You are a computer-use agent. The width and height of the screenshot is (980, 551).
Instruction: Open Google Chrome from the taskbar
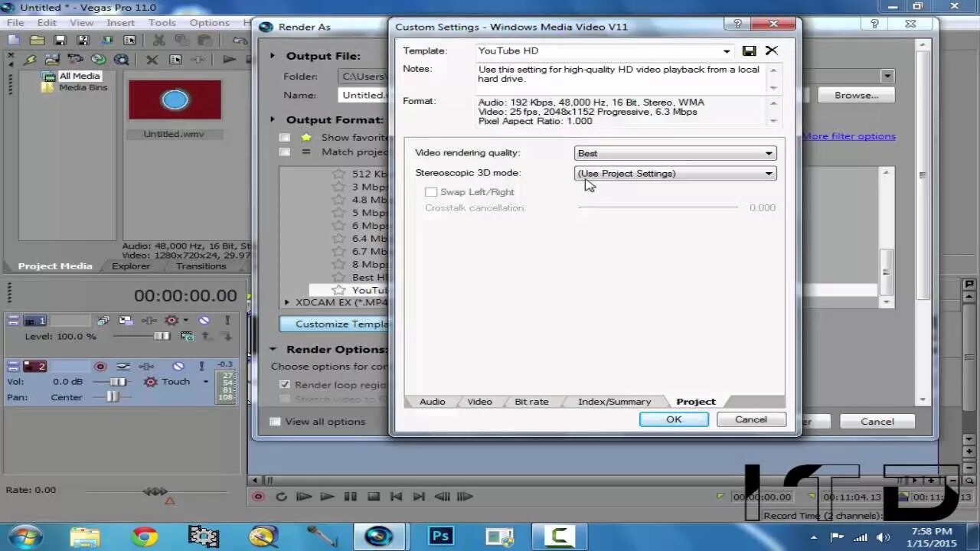144,536
